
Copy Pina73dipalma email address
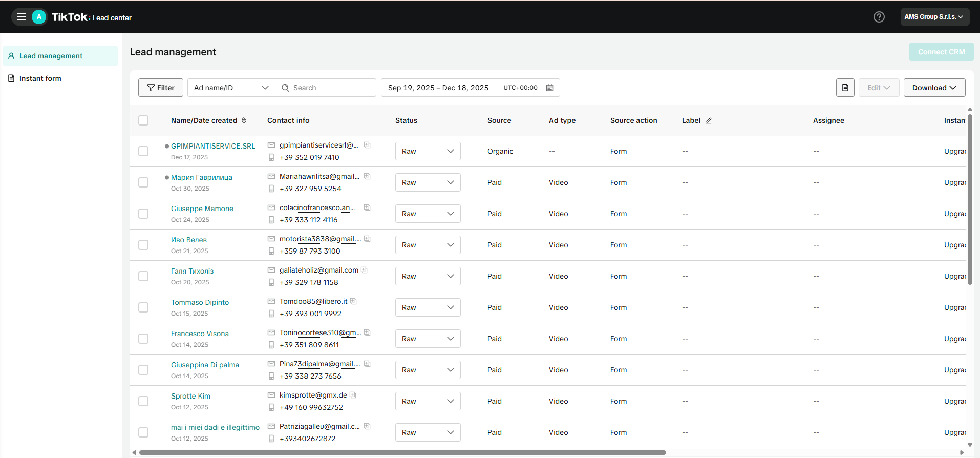point(367,364)
